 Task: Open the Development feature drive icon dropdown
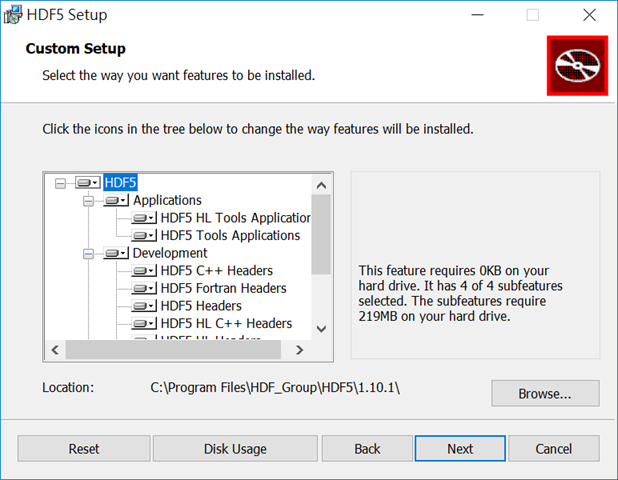116,253
